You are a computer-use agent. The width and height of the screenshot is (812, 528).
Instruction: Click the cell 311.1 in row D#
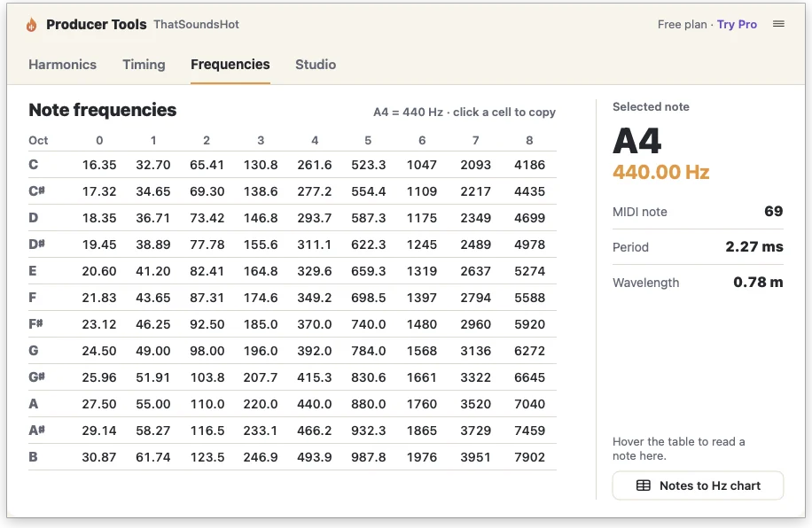(x=315, y=245)
